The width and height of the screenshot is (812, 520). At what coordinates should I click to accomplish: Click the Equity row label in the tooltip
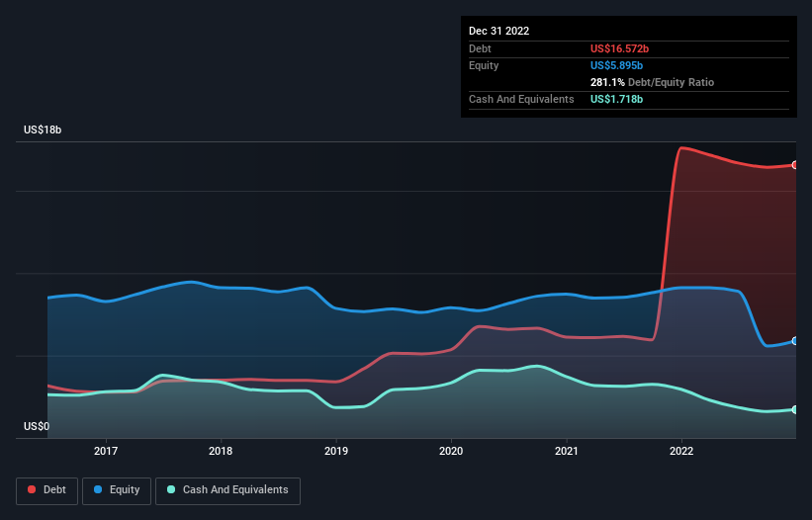(x=484, y=65)
